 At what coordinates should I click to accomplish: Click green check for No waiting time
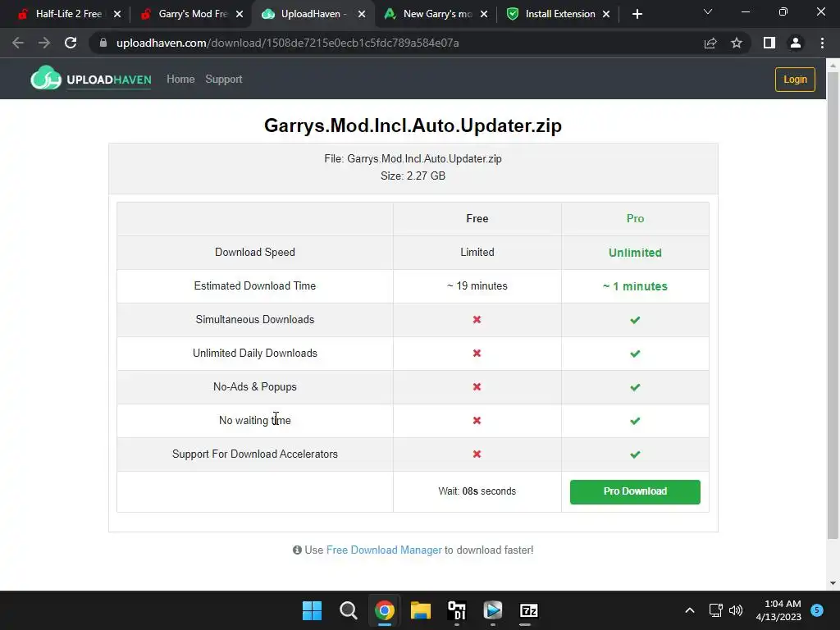(635, 421)
